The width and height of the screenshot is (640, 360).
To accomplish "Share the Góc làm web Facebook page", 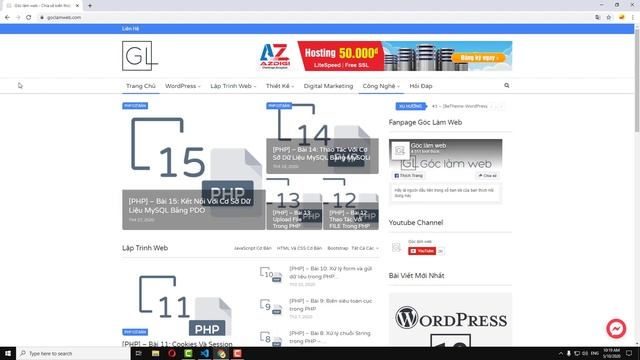I will pos(487,176).
